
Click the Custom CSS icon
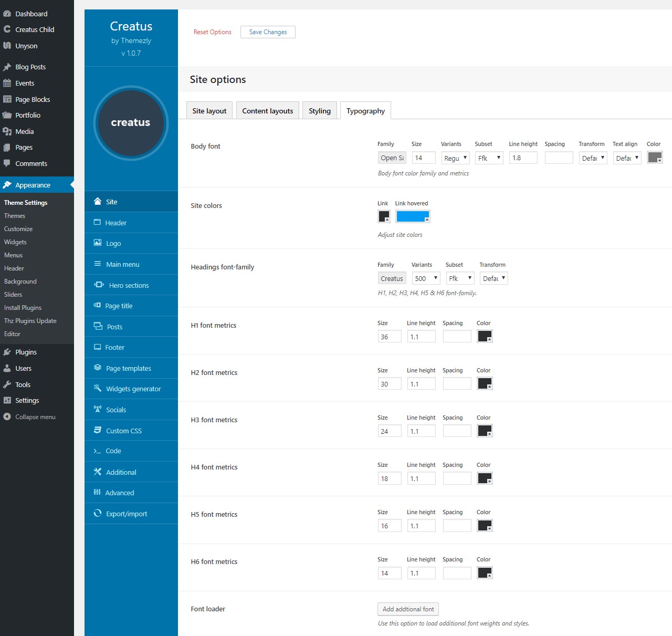(98, 430)
